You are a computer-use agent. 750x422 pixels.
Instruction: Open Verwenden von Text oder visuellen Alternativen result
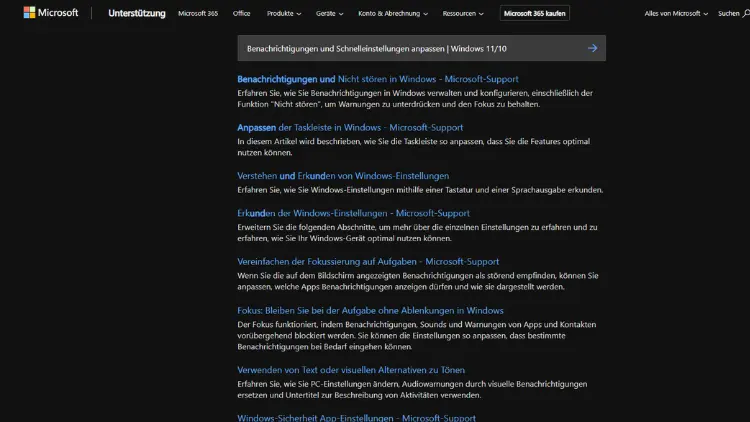coord(351,370)
